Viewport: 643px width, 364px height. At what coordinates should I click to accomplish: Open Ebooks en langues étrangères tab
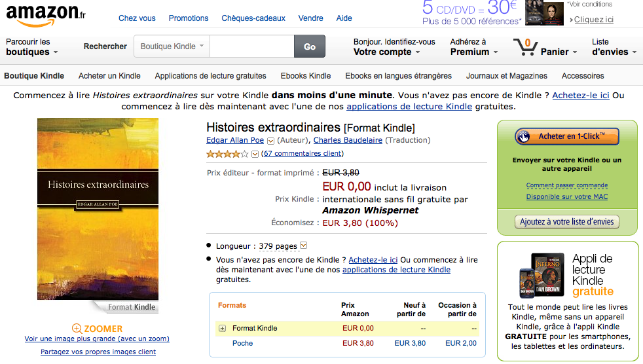398,76
